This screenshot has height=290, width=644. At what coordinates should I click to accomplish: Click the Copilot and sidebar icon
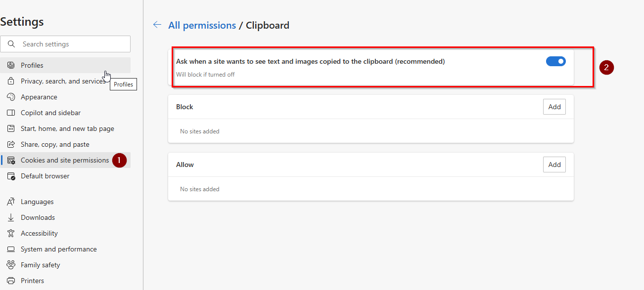pyautogui.click(x=11, y=113)
